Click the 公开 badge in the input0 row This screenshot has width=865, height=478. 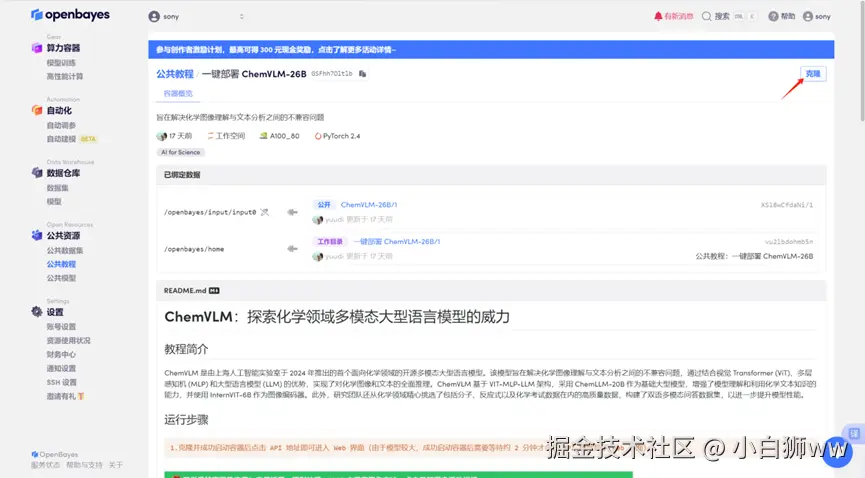324,205
